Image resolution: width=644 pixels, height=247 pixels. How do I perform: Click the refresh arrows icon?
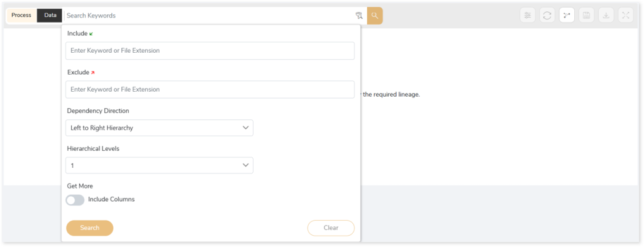click(547, 16)
